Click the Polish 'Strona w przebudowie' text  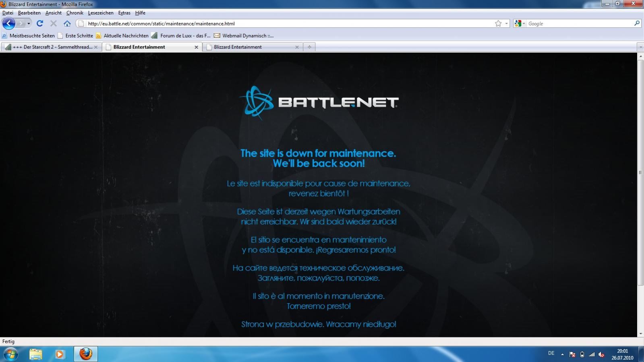pyautogui.click(x=319, y=324)
